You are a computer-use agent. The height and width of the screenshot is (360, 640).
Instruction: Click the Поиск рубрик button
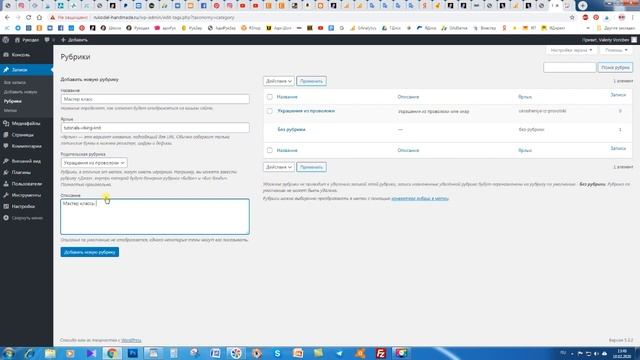click(615, 67)
